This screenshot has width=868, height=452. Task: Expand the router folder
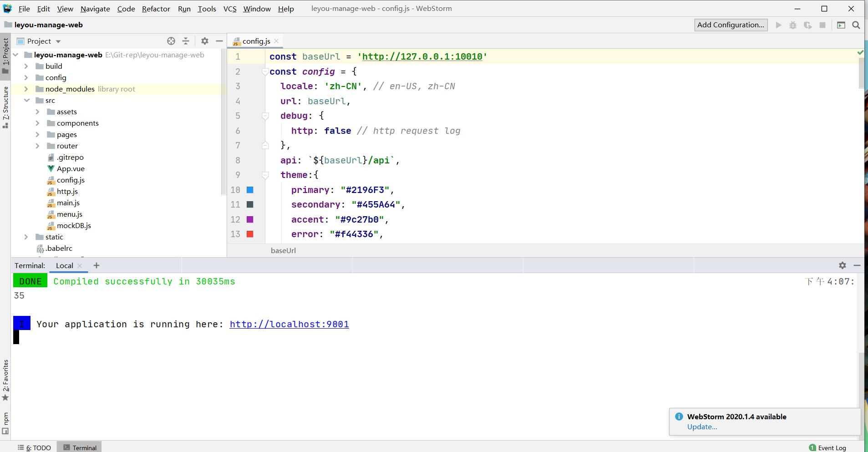click(x=37, y=146)
